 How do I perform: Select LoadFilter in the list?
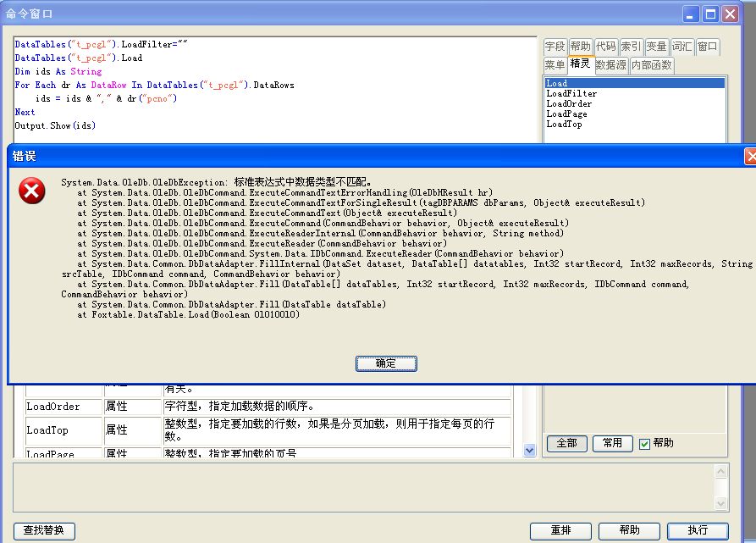pyautogui.click(x=571, y=94)
